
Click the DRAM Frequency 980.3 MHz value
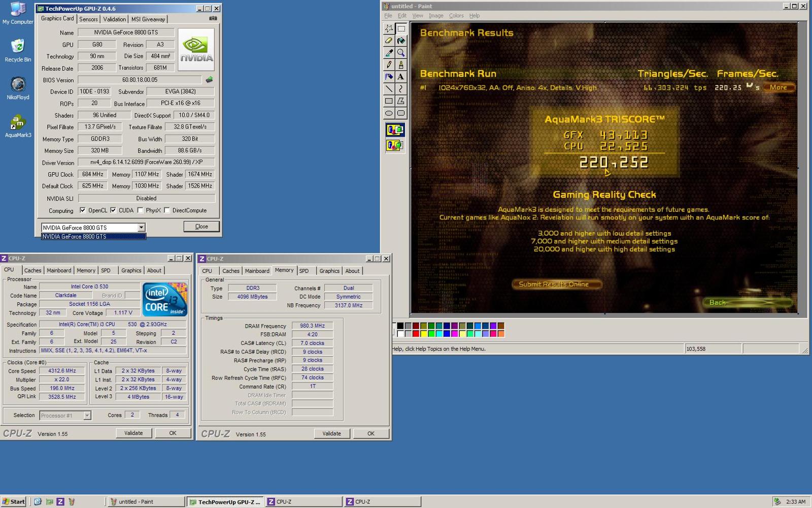tap(313, 326)
